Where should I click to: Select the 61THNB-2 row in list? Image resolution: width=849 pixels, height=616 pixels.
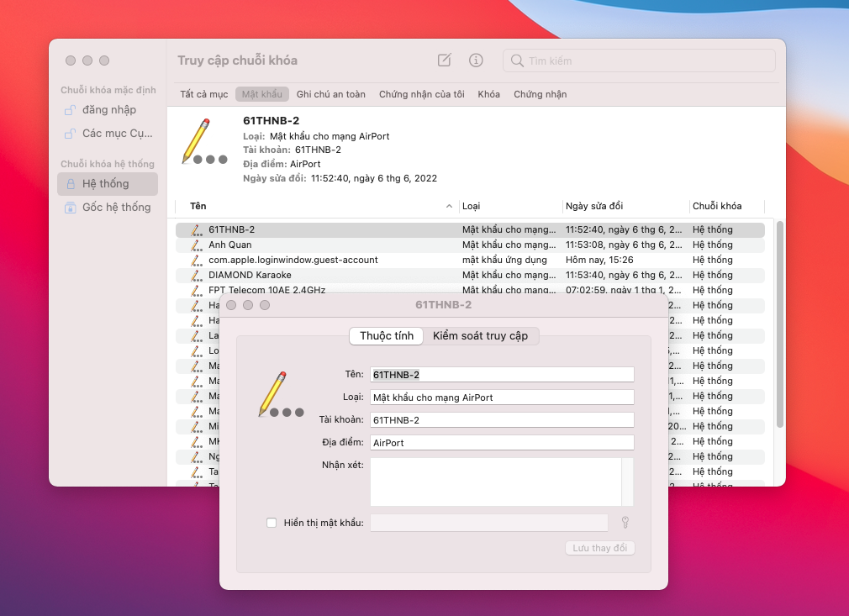470,230
